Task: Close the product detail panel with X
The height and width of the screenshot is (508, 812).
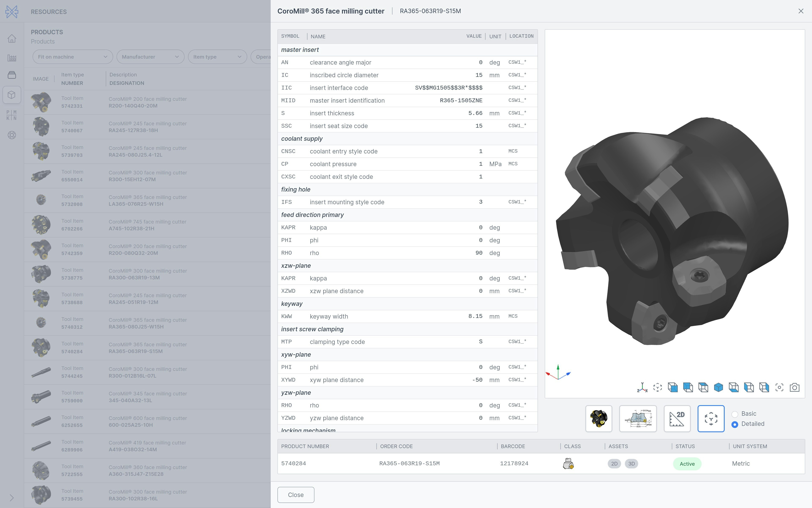Action: click(801, 11)
